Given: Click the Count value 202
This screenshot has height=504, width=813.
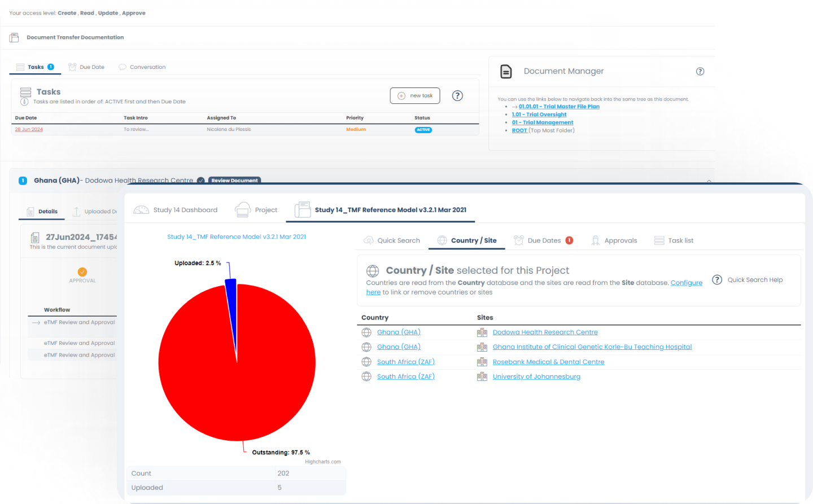Looking at the screenshot, I should 283,474.
